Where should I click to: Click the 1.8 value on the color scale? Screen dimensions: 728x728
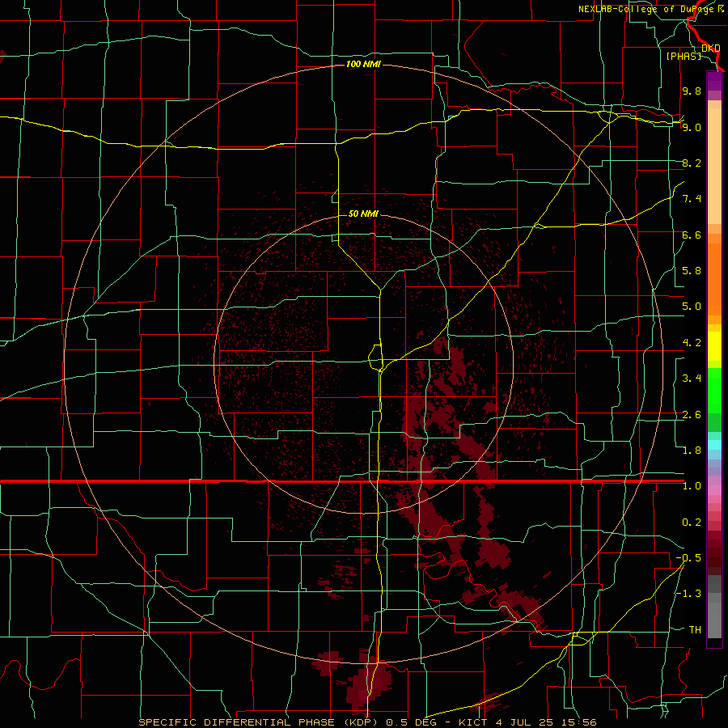tap(692, 451)
